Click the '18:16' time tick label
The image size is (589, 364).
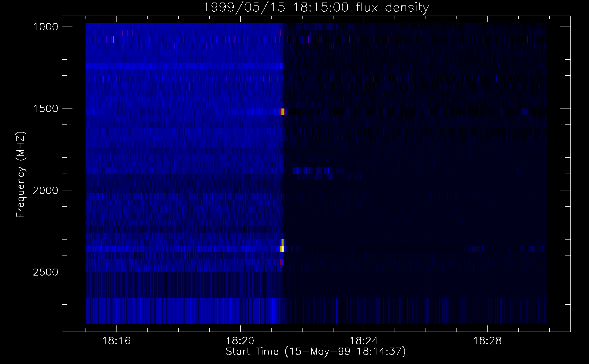click(116, 341)
